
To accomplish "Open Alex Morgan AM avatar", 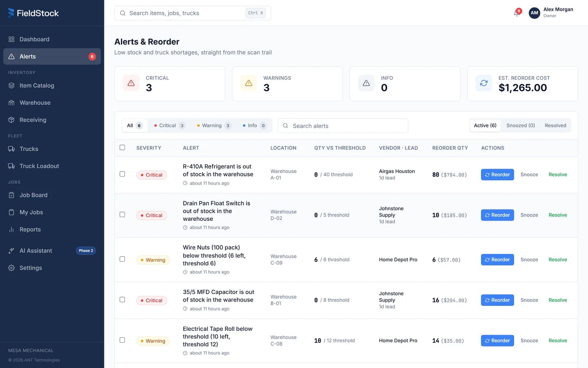I will [534, 13].
